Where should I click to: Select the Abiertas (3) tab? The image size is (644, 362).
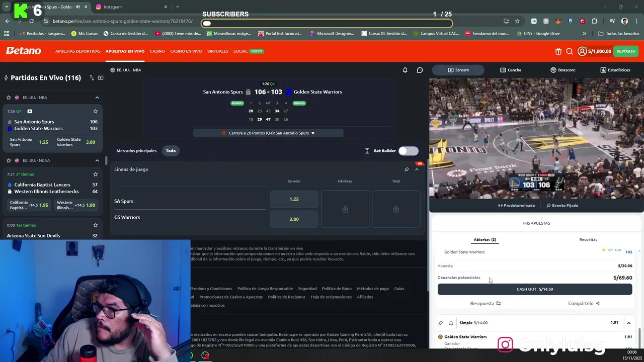pos(485,240)
